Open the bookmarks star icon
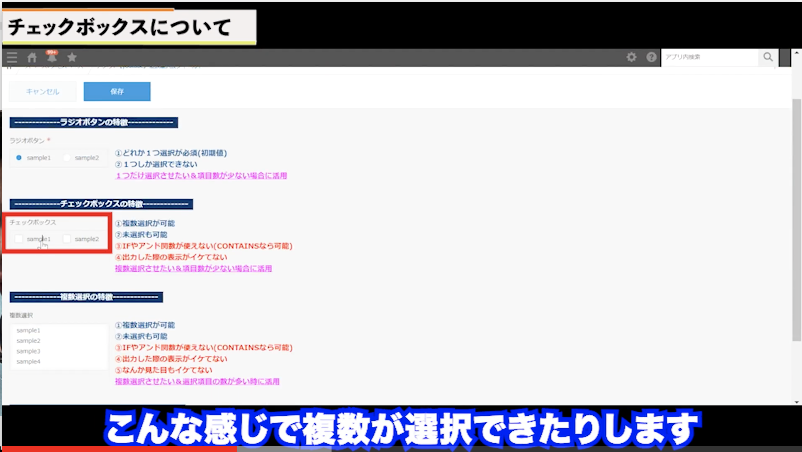802x452 pixels. [x=72, y=58]
